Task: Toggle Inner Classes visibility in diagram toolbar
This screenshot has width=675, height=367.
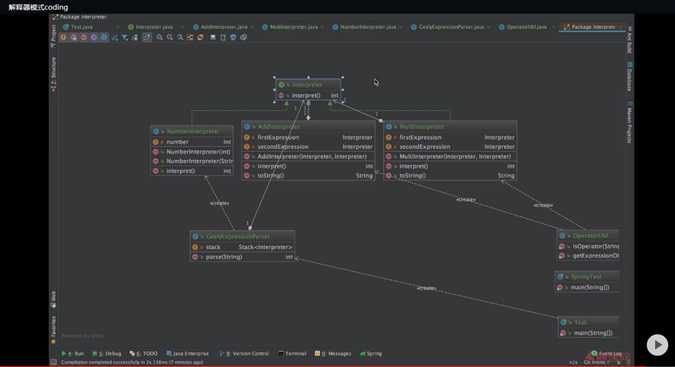Action: coord(104,37)
